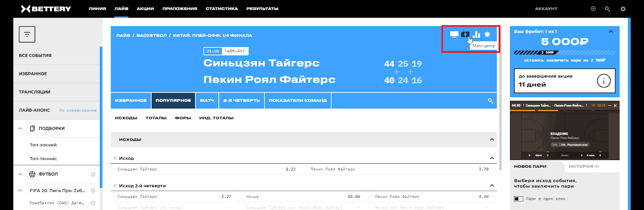Open freebet promotion info icon

coord(603,81)
